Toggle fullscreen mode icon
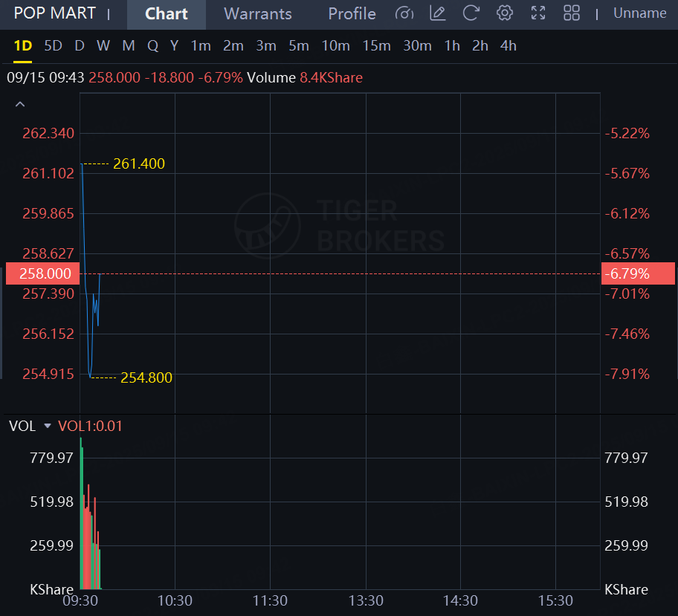This screenshot has width=678, height=616. point(538,13)
